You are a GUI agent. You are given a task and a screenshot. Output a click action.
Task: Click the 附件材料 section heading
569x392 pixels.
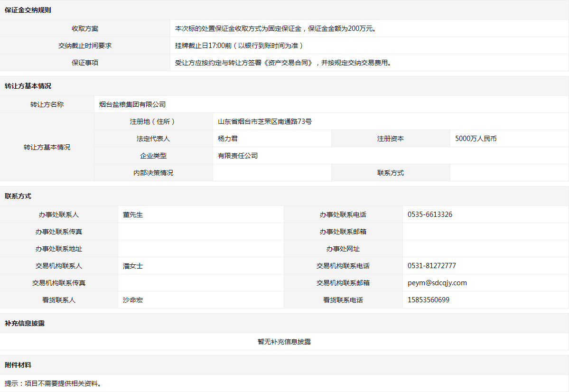[x=18, y=365]
